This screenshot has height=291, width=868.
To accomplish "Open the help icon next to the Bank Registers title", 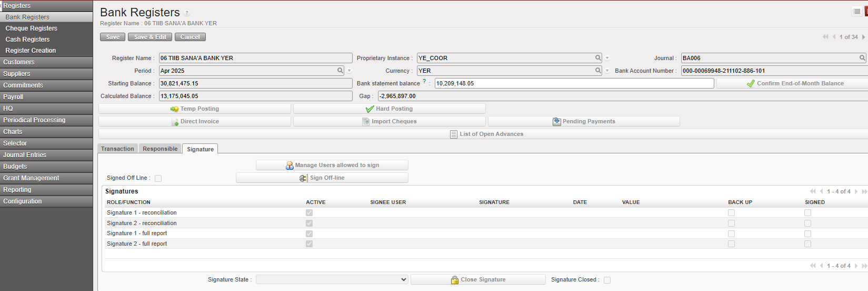I will tap(187, 13).
